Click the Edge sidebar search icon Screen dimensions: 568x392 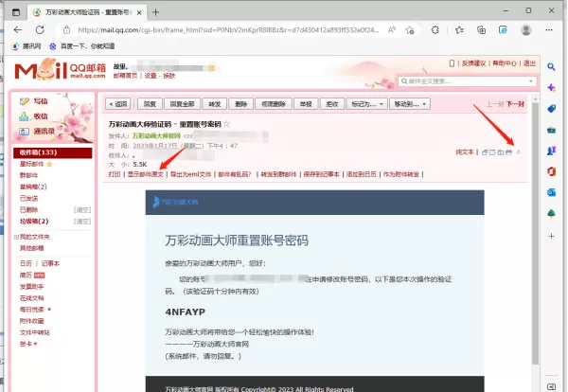coord(551,67)
